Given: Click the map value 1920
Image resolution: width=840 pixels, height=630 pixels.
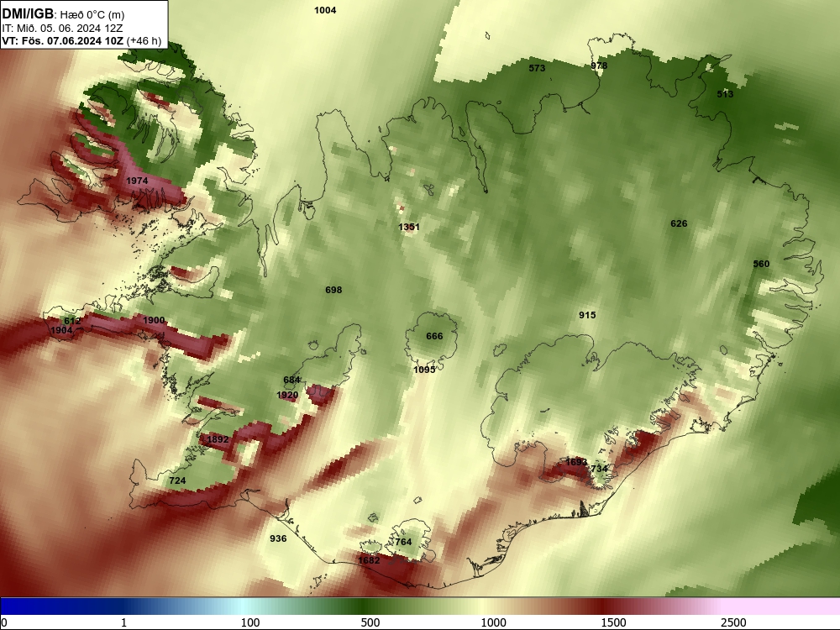Looking at the screenshot, I should click(287, 395).
